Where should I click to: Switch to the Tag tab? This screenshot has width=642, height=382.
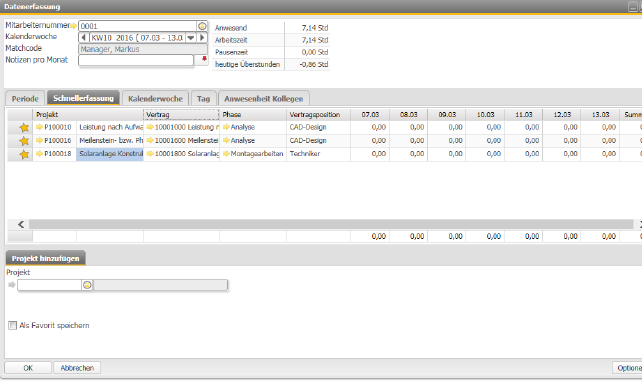(x=203, y=99)
